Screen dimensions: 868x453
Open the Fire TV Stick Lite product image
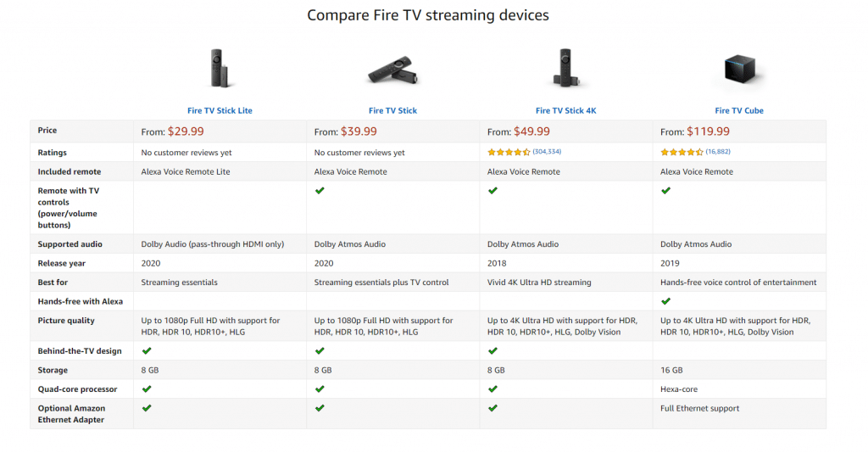[220, 68]
